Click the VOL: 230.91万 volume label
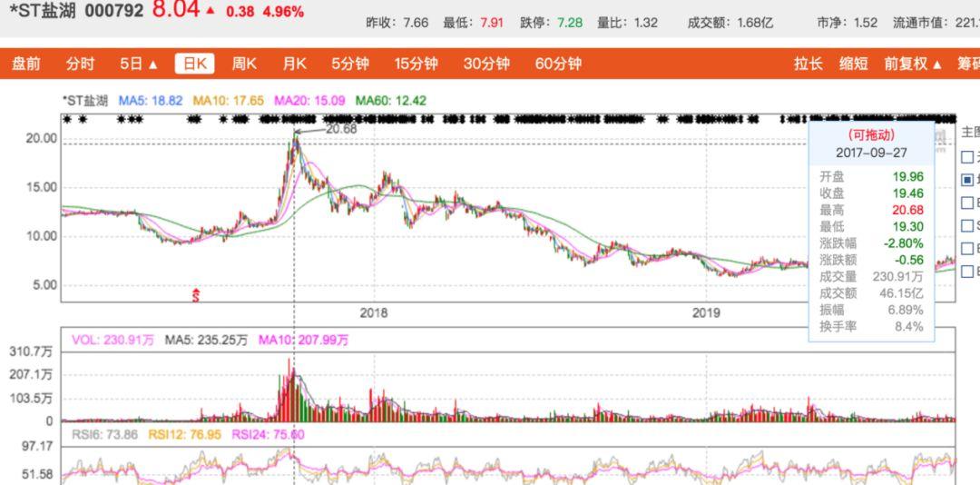 coord(113,340)
